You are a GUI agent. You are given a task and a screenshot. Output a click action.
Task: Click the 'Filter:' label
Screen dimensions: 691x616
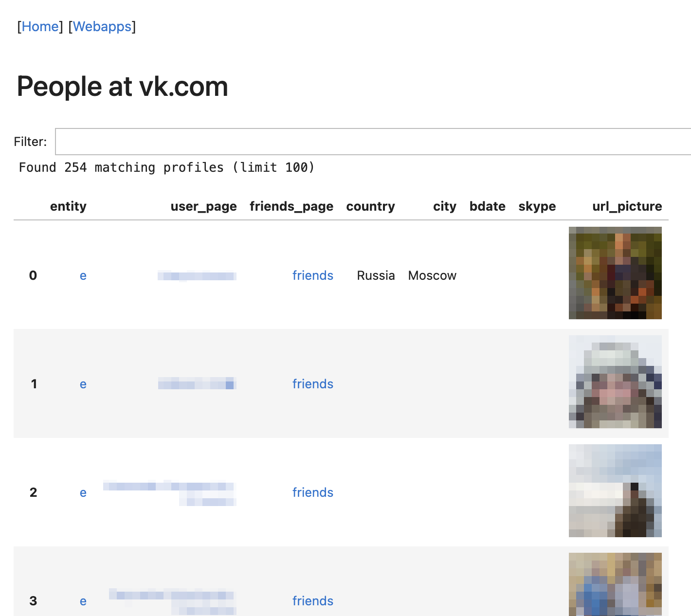tap(30, 142)
